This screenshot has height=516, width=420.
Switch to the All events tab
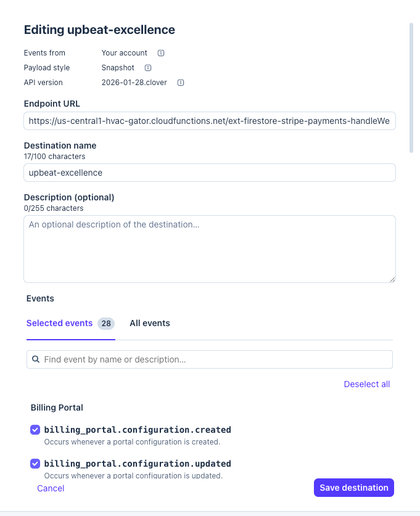150,323
